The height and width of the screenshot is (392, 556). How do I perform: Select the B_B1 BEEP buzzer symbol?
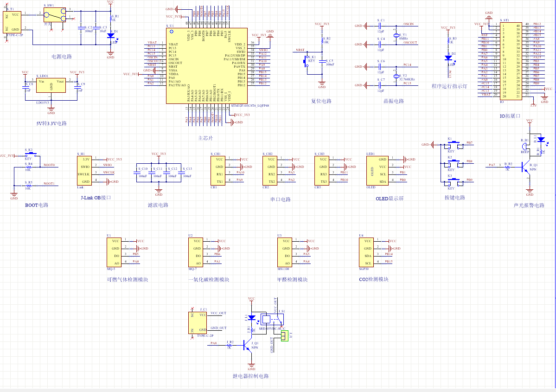click(525, 146)
